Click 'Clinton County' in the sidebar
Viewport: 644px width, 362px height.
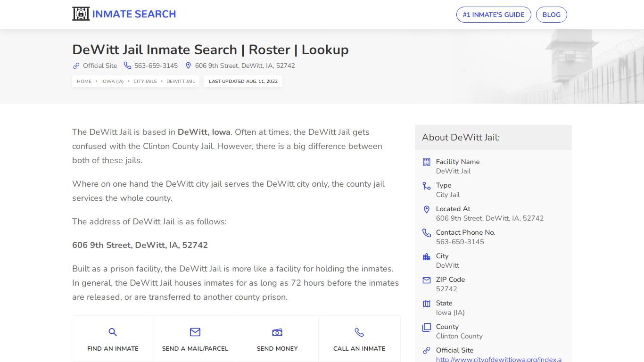459,336
